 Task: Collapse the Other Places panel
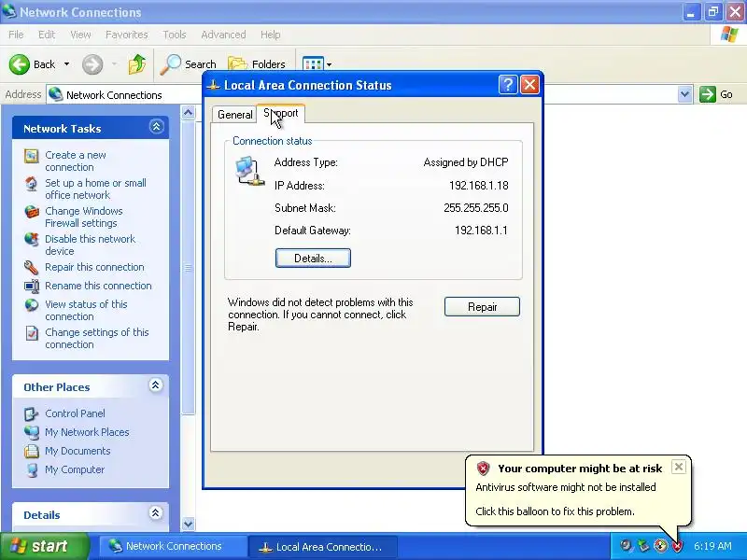155,385
